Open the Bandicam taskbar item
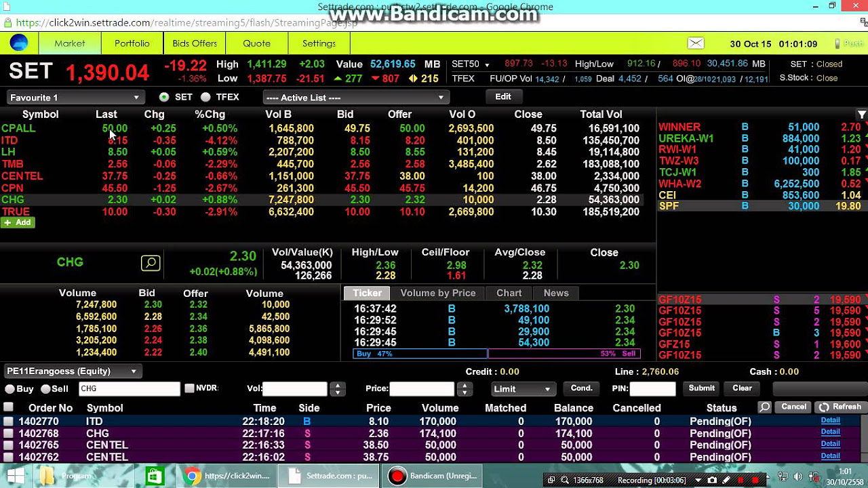The height and width of the screenshot is (488, 868). (433, 476)
